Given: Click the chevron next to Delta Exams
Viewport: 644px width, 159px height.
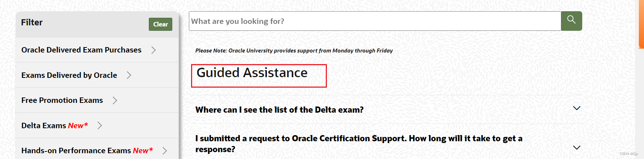Looking at the screenshot, I should 100,126.
